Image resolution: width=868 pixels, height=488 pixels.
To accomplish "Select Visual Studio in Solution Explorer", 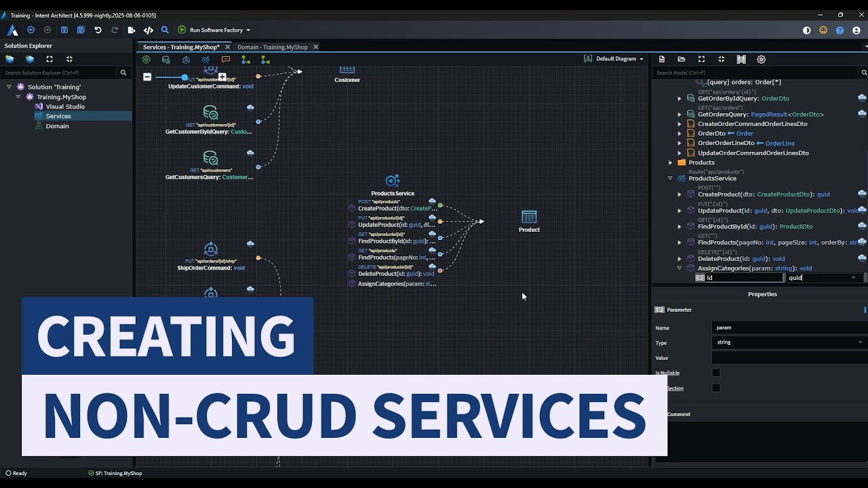I will pos(65,106).
